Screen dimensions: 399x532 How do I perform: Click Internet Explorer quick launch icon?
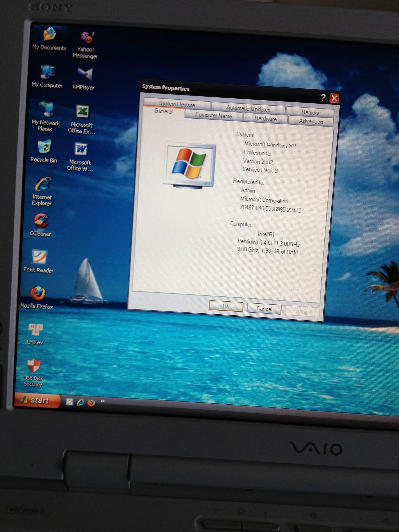(x=80, y=402)
